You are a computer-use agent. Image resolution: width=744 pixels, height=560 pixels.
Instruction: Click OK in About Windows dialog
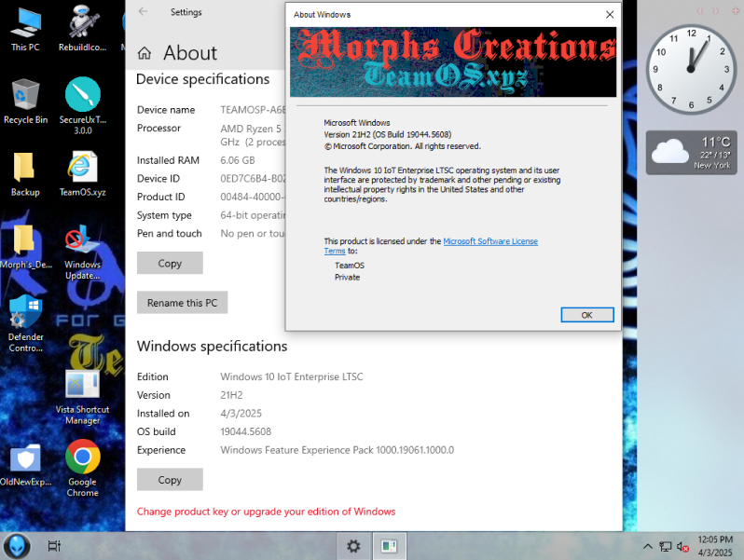[x=587, y=315]
